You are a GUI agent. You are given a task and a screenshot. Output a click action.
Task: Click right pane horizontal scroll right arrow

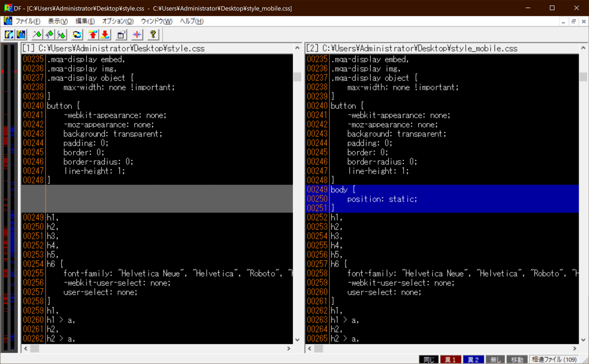575,348
